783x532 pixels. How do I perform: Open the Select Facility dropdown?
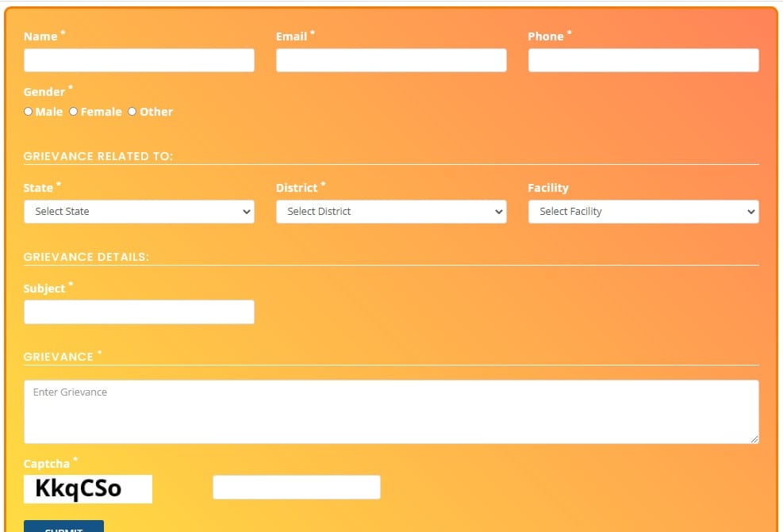click(x=643, y=212)
